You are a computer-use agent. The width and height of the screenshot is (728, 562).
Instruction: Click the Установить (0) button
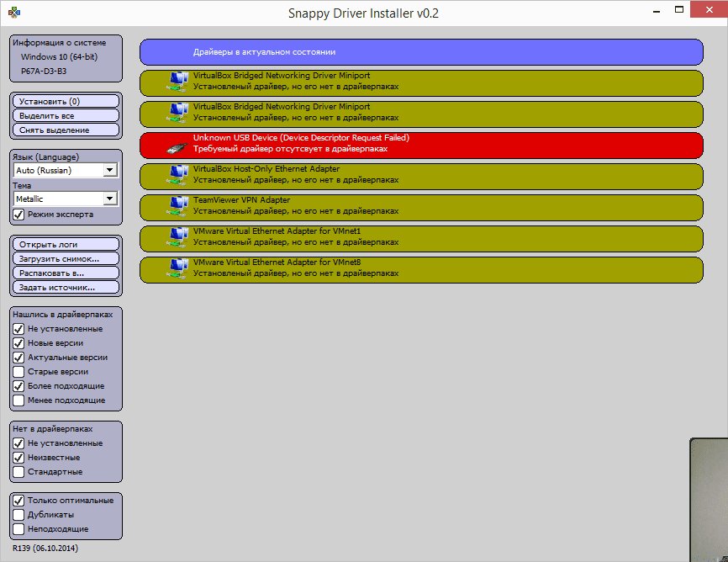coord(66,101)
